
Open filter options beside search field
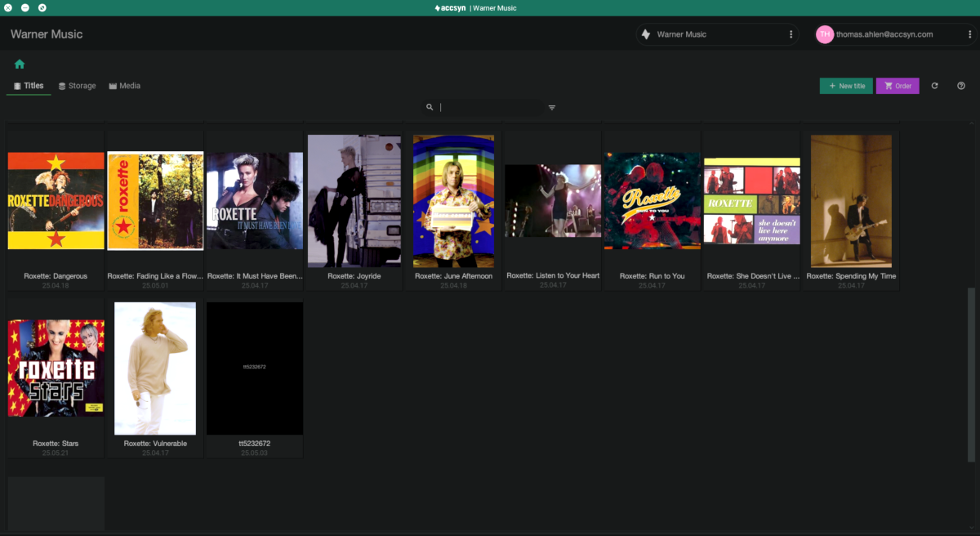[552, 107]
